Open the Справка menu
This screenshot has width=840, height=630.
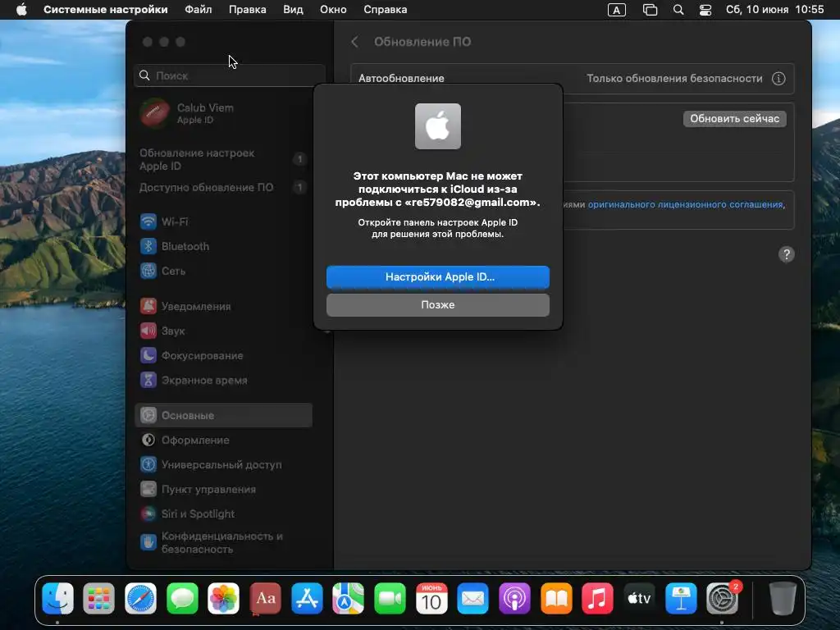[x=386, y=10]
